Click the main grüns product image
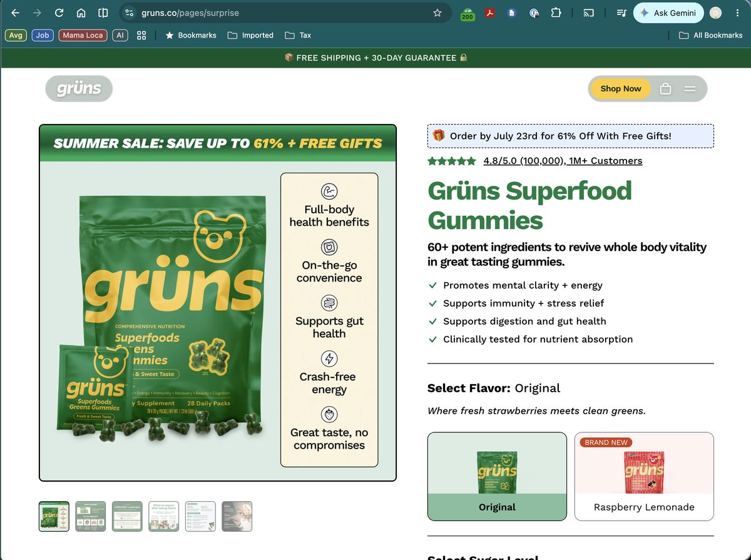Viewport: 751px width, 560px height. click(x=218, y=303)
